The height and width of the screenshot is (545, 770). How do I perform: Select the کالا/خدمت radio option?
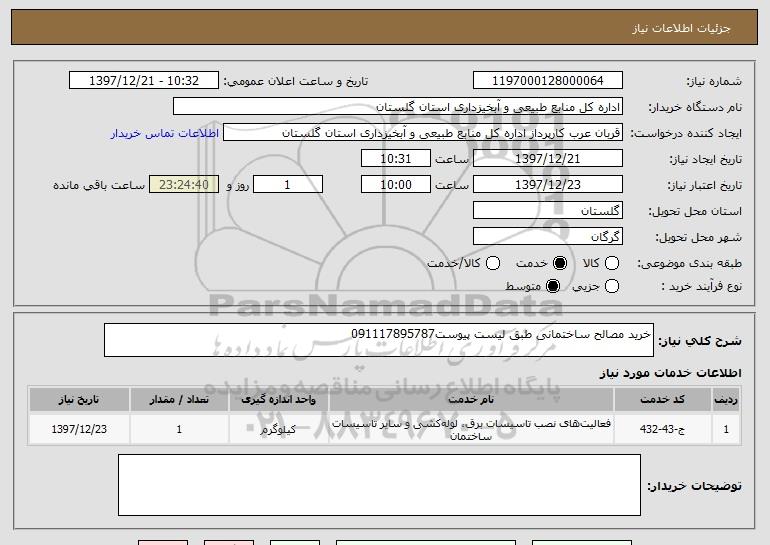pyautogui.click(x=493, y=263)
